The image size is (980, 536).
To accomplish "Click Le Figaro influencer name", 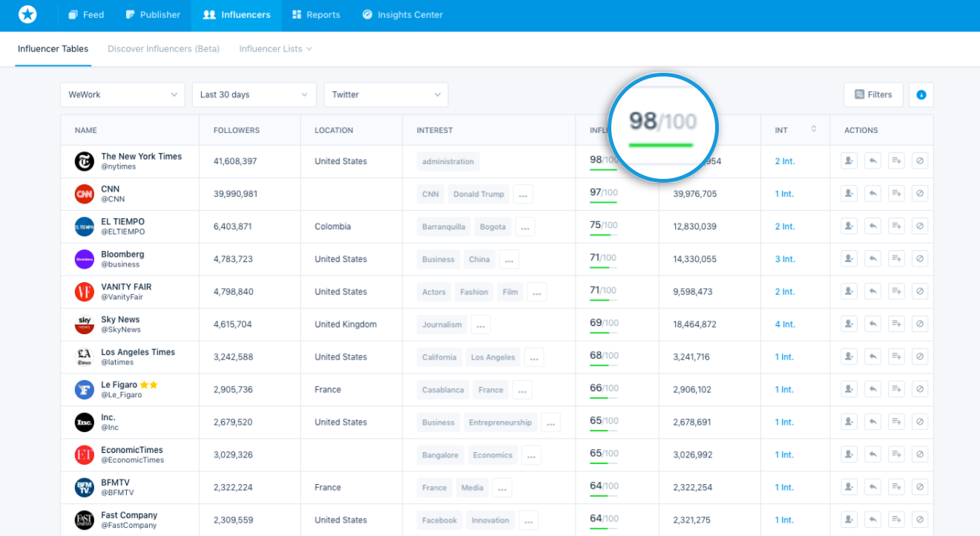I will pos(119,385).
